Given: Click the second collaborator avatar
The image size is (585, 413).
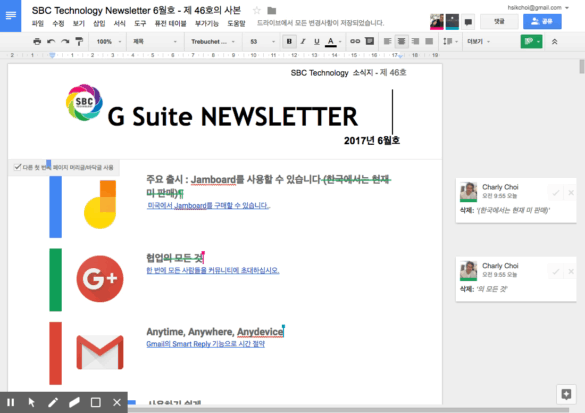Looking at the screenshot, I should [x=452, y=22].
